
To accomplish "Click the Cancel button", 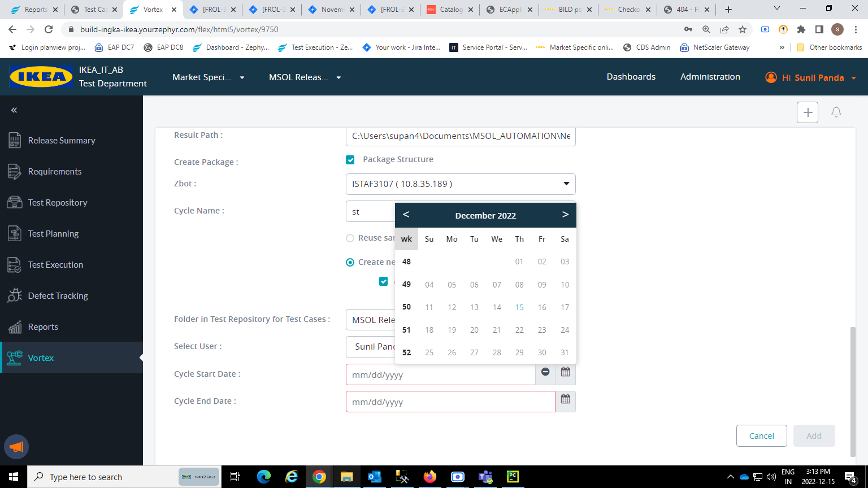I will (761, 435).
